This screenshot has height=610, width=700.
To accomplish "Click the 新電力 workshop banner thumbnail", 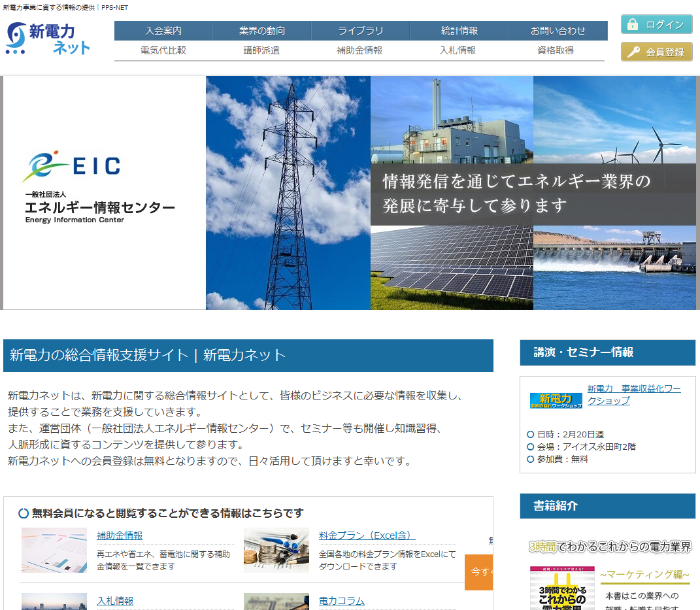I will 556,400.
